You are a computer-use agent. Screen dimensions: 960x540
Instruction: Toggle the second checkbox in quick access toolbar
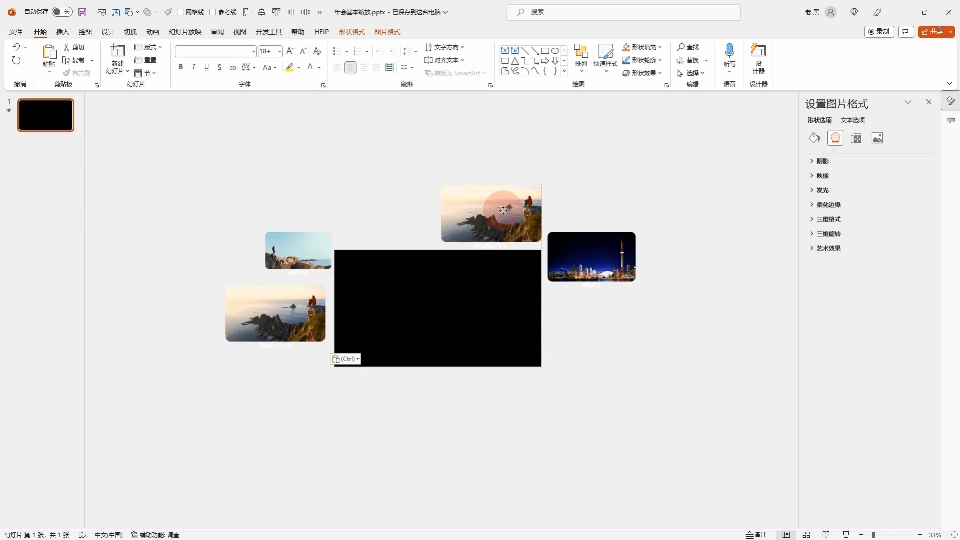[x=214, y=12]
